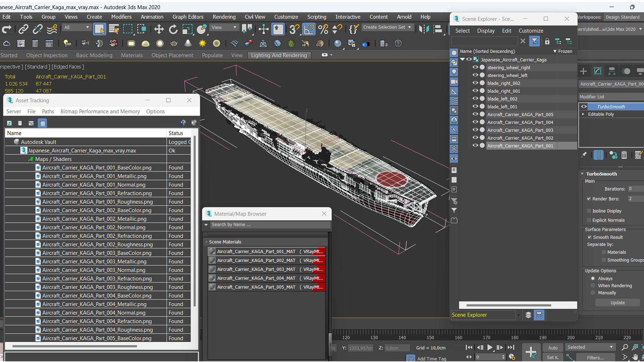
Task: Click the Search by Name field
Action: coord(270,225)
